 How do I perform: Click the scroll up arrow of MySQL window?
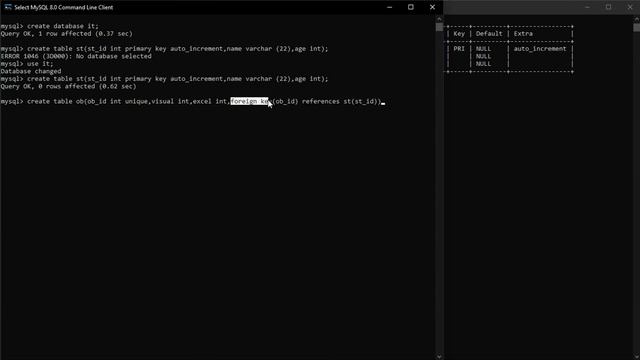tap(439, 19)
